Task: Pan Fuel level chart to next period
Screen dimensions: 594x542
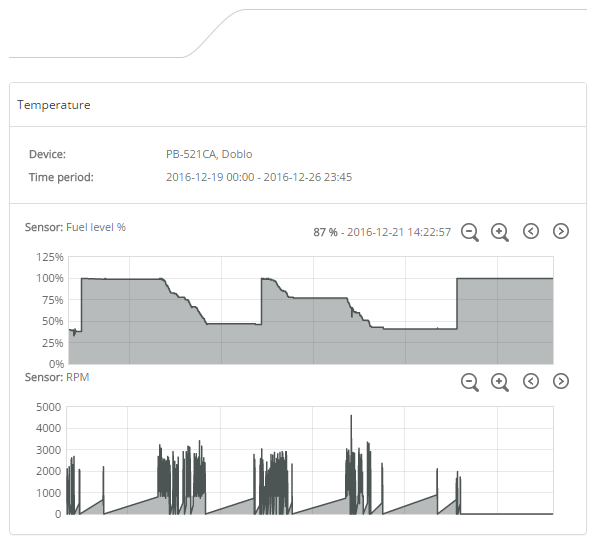Action: [561, 231]
